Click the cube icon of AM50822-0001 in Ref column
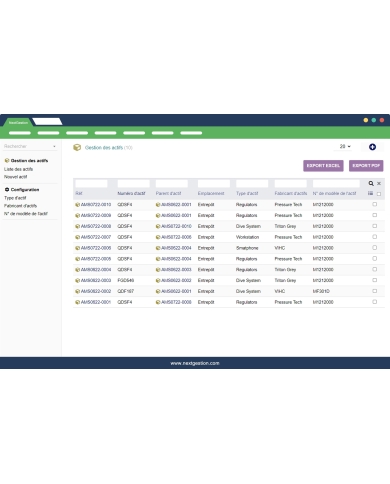This screenshot has width=390, height=484. [77, 302]
